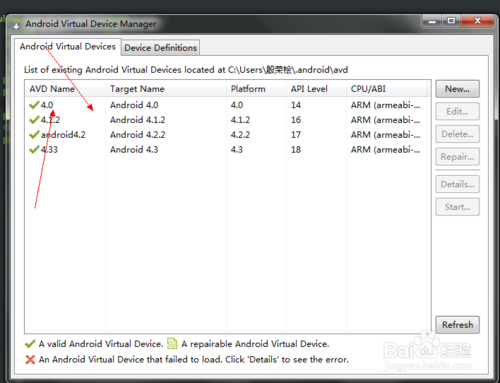This screenshot has width=500, height=383.
Task: Click green checkmark icon of 4.1.2 row
Action: 34,120
